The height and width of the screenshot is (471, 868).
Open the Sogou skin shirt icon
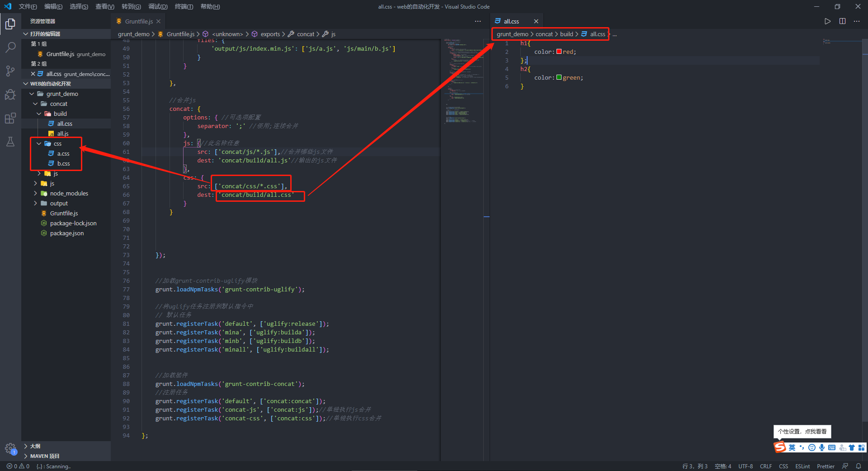click(x=852, y=447)
